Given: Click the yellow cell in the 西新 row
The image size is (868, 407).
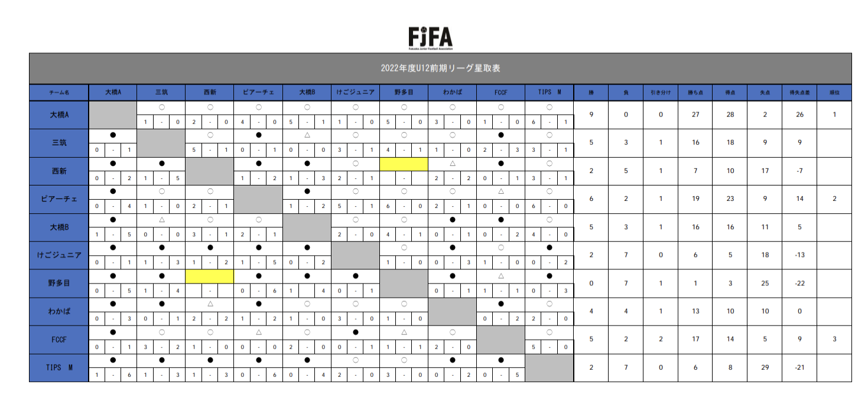Looking at the screenshot, I should (x=404, y=164).
